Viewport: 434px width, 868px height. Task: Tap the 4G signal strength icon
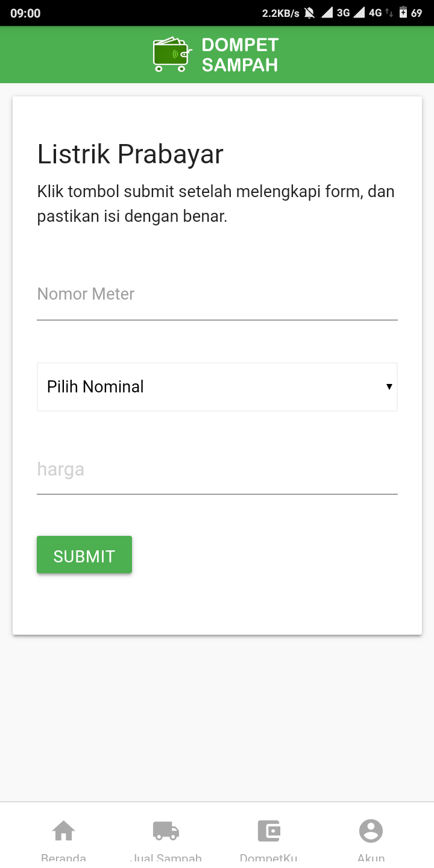click(x=359, y=13)
